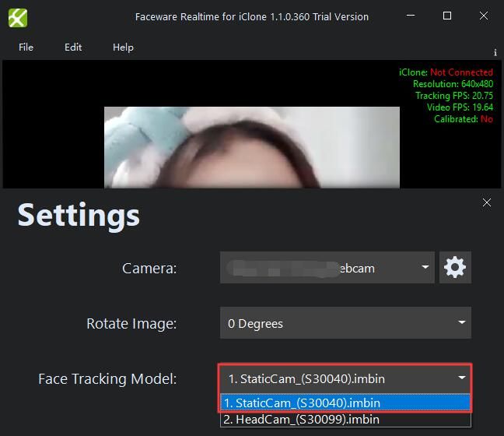Screen dimensions: 504x436
Task: Open the Rotate Image dropdown showing 0 Degrees
Action: click(345, 323)
